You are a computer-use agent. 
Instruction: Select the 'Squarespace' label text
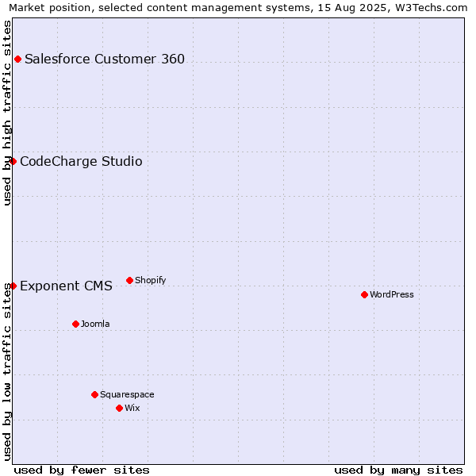tap(127, 394)
